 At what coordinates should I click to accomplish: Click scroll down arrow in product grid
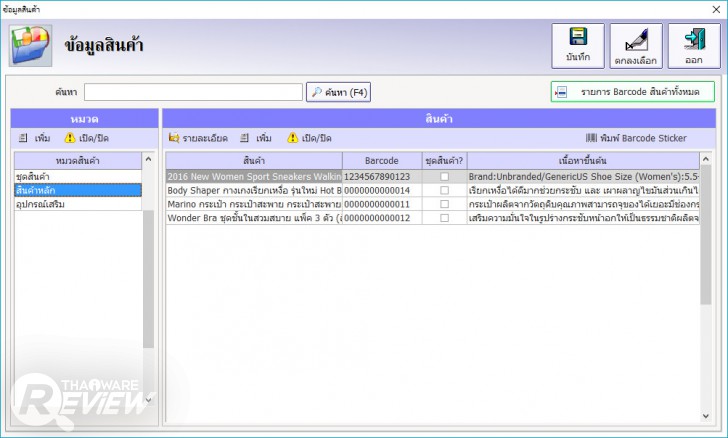click(x=706, y=416)
